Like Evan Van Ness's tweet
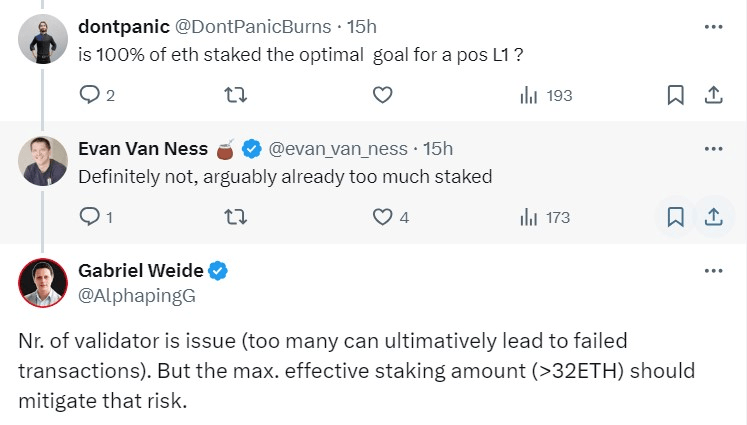The width and height of the screenshot is (747, 425). (x=381, y=216)
